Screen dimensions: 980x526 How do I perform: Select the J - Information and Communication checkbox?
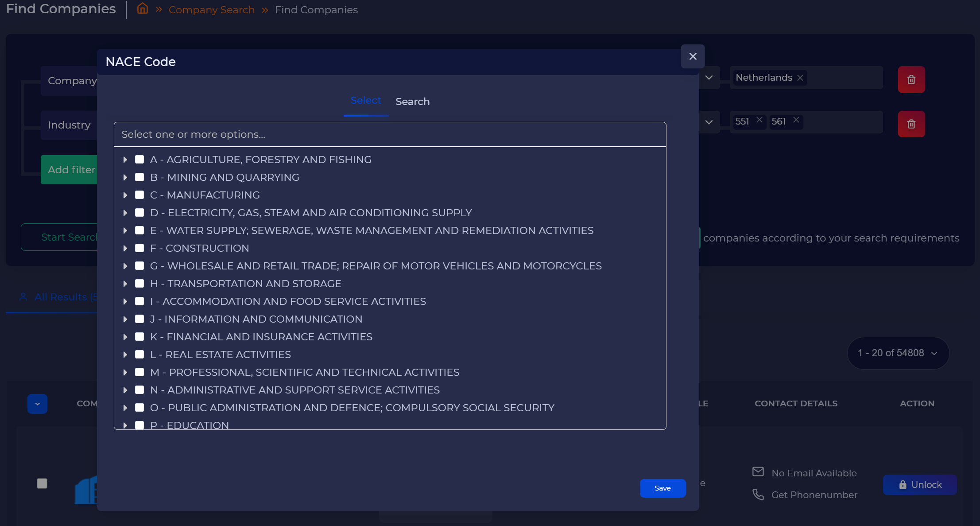139,319
